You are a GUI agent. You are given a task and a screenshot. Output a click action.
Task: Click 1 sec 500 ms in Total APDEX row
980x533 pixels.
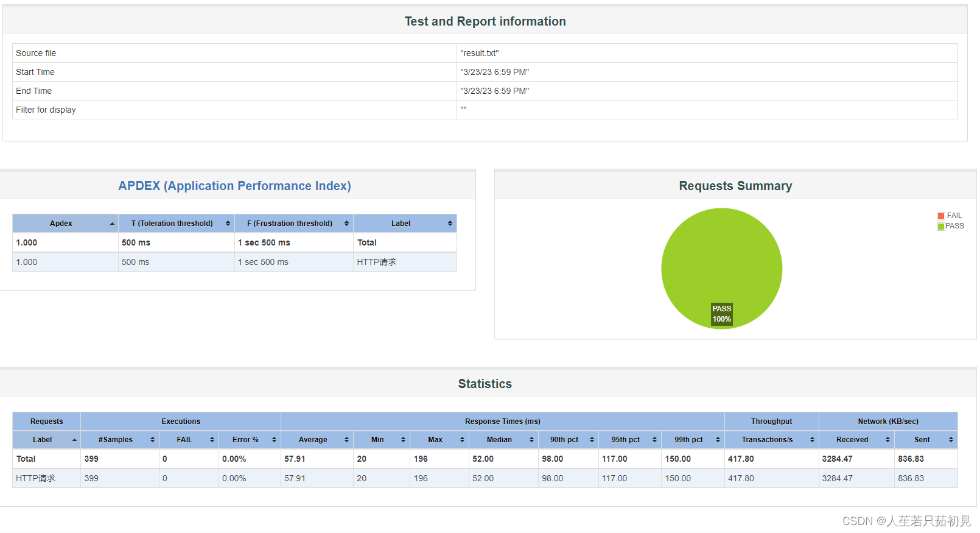[264, 242]
